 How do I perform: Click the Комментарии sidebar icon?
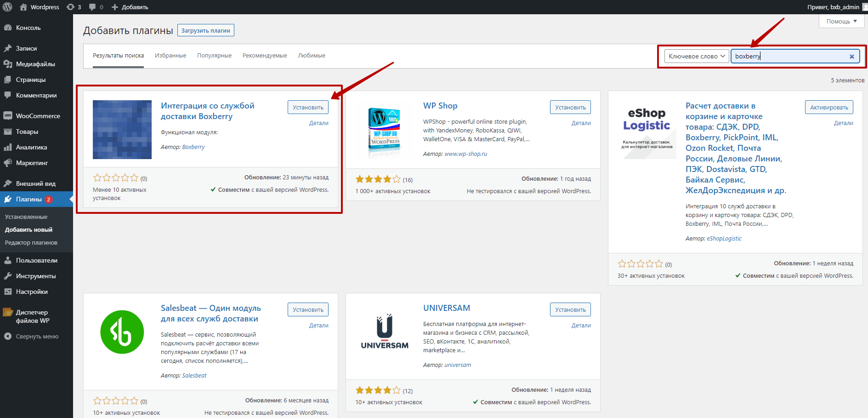8,95
